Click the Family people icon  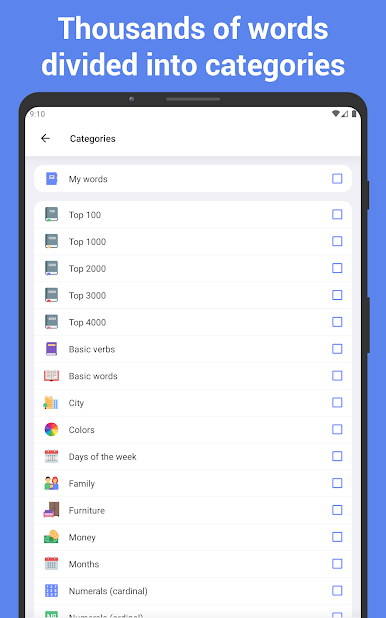tap(51, 483)
